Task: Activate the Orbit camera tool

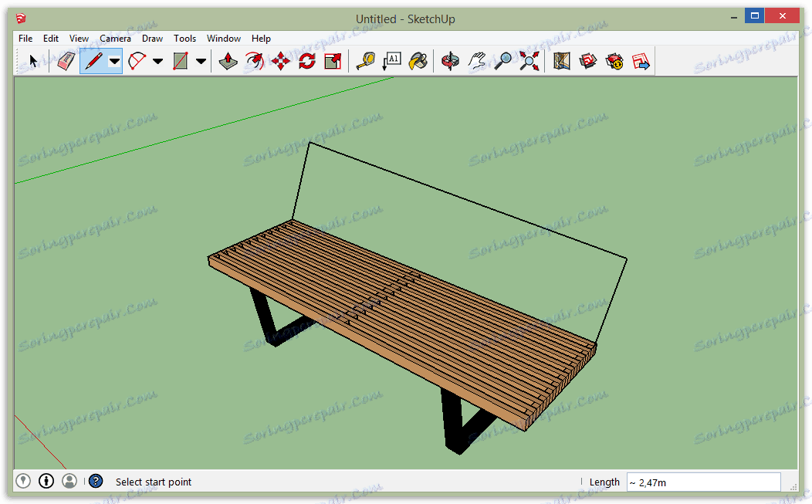Action: click(x=449, y=61)
